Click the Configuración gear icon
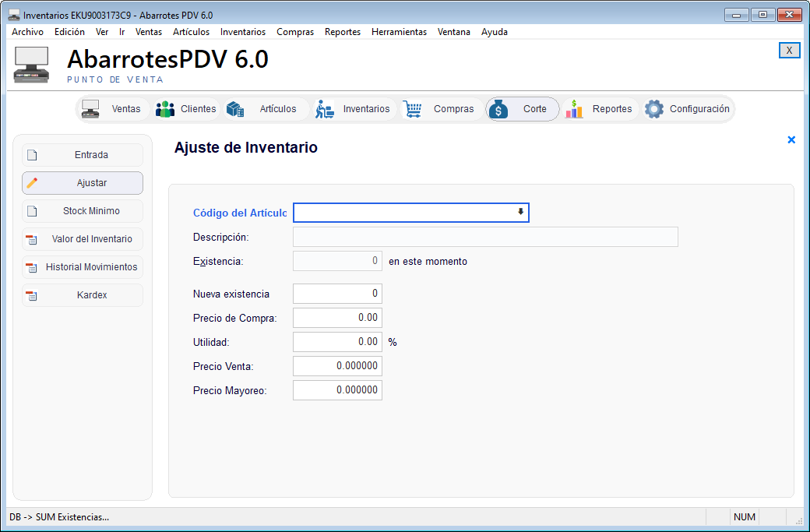This screenshot has width=810, height=532. click(654, 109)
